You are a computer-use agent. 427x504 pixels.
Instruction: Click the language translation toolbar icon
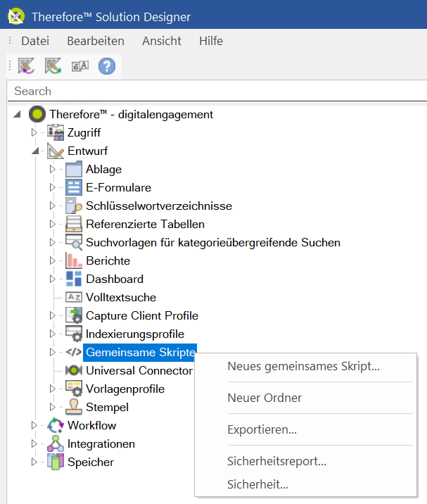79,66
